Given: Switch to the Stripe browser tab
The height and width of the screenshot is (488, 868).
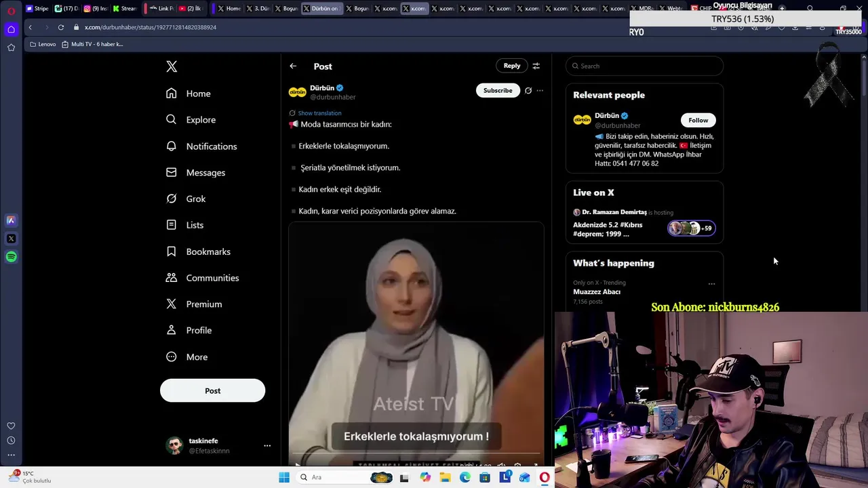Looking at the screenshot, I should coord(37,9).
